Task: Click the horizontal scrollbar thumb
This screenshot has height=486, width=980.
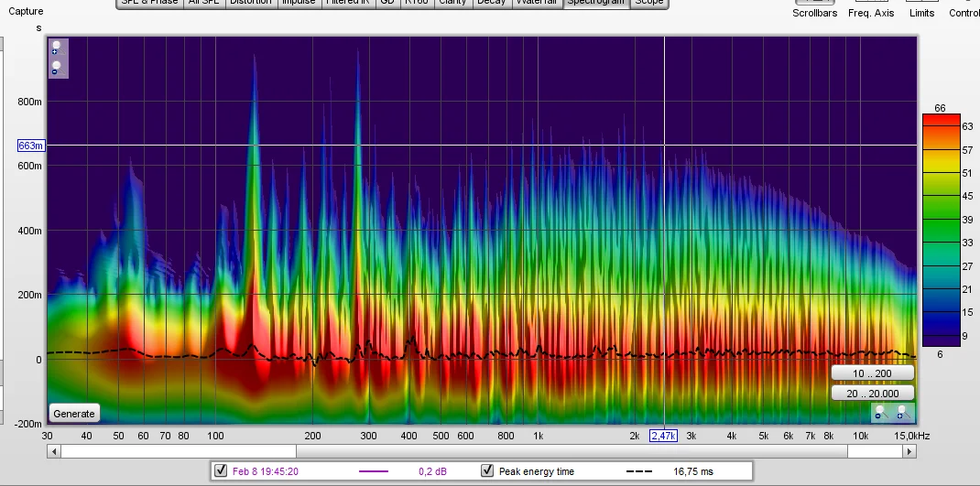Action: (x=572, y=451)
